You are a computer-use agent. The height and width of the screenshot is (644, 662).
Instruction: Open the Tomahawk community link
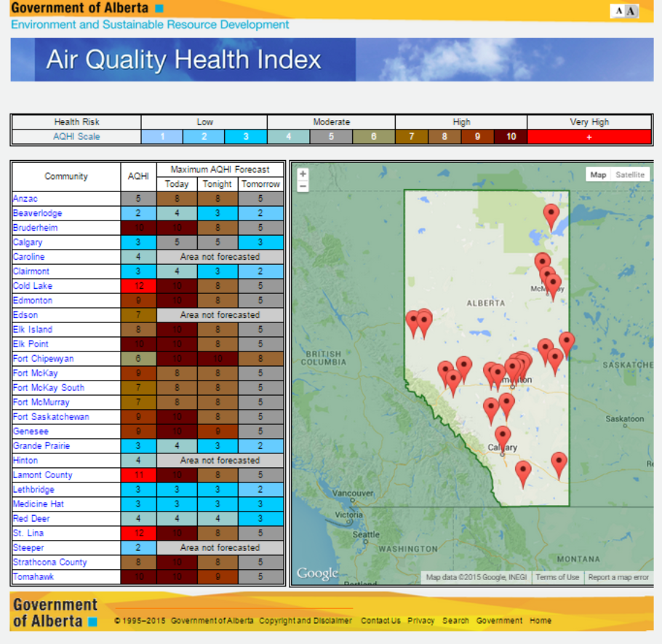tap(33, 577)
